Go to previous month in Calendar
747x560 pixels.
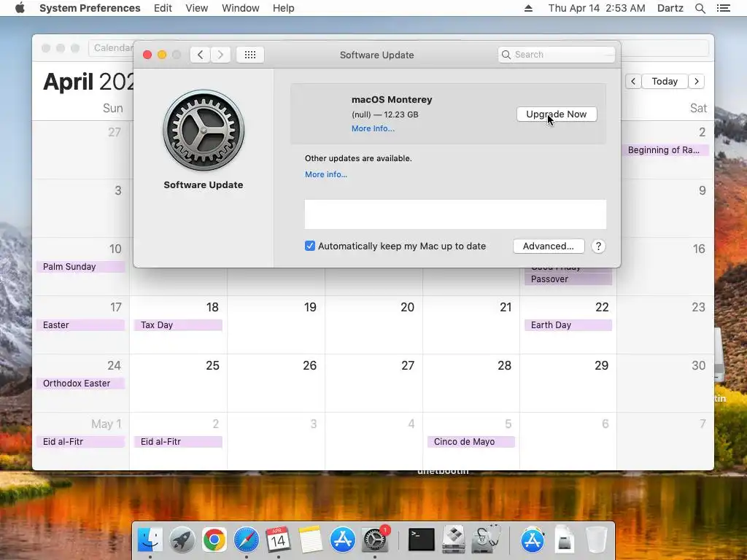point(633,82)
